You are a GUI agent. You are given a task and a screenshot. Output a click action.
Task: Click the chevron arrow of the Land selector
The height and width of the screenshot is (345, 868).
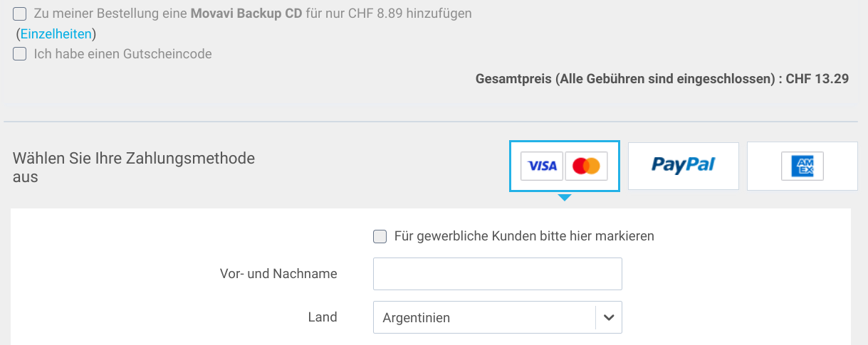pyautogui.click(x=609, y=318)
